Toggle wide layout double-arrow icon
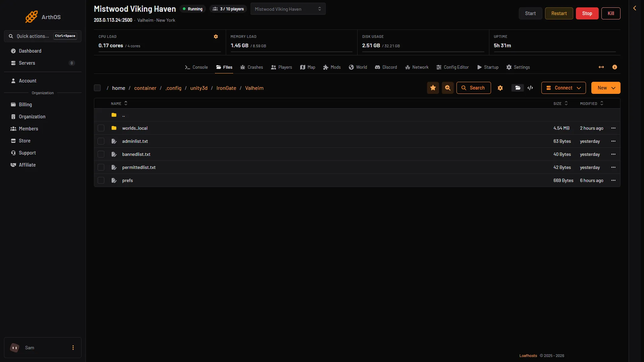644x362 pixels. point(601,67)
